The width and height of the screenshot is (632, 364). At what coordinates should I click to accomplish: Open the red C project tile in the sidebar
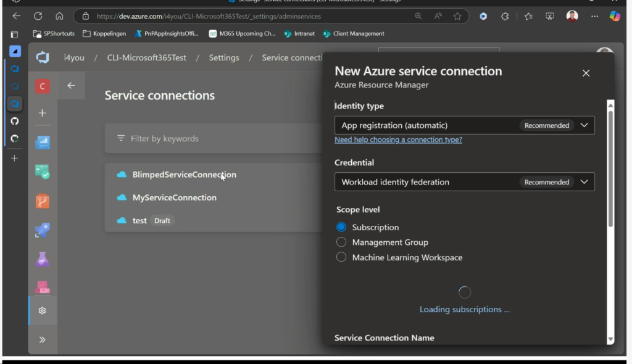(43, 86)
